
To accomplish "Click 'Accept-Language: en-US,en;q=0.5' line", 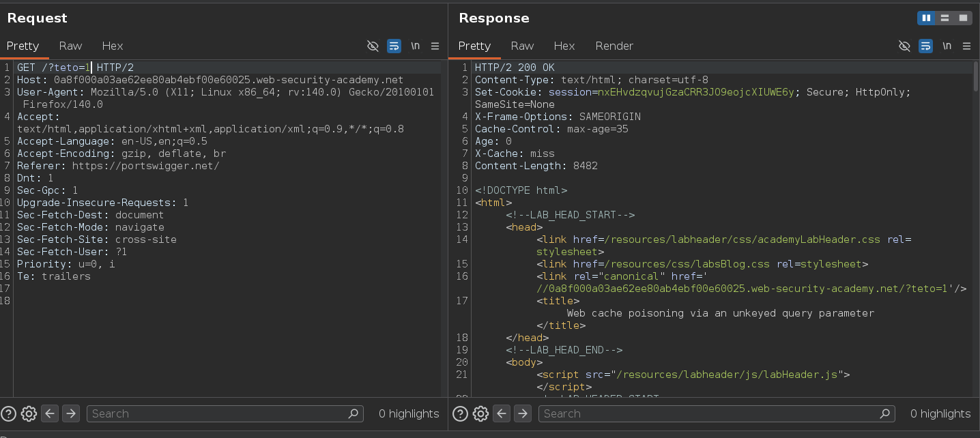I will (112, 141).
